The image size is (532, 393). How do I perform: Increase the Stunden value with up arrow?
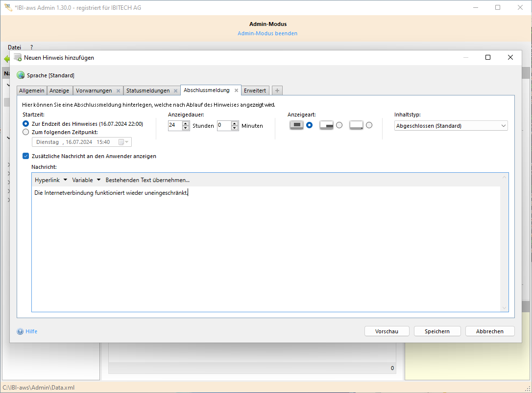[186, 123]
